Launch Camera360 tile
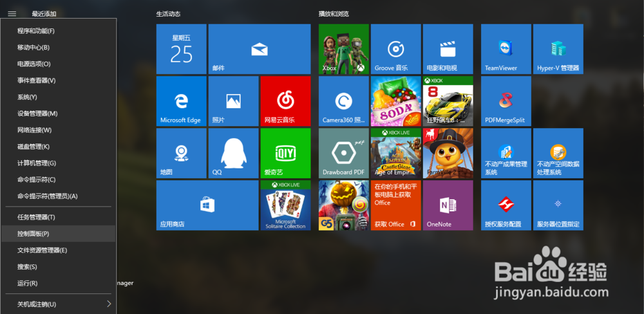 click(344, 101)
